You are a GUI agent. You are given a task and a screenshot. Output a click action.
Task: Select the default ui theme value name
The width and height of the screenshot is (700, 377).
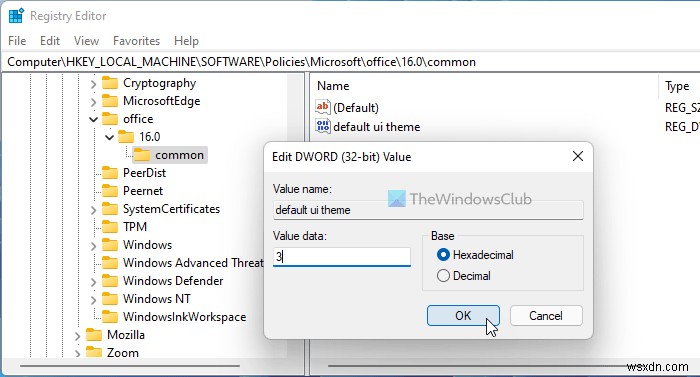point(377,127)
